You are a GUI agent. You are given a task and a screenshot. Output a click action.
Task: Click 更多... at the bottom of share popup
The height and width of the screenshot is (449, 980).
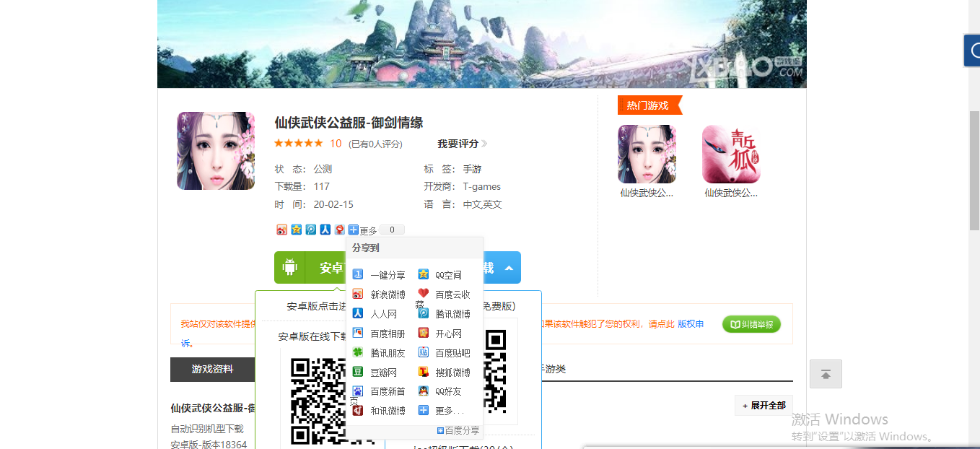[x=449, y=411]
